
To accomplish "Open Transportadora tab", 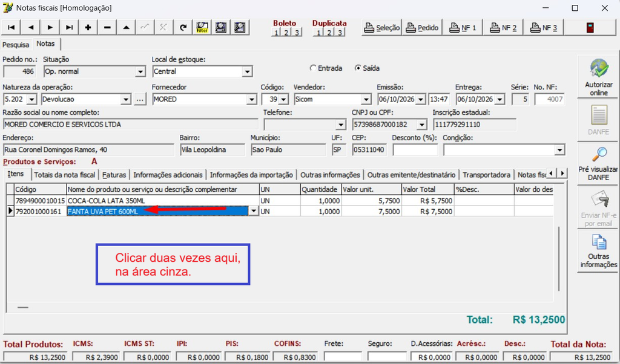I will point(486,175).
